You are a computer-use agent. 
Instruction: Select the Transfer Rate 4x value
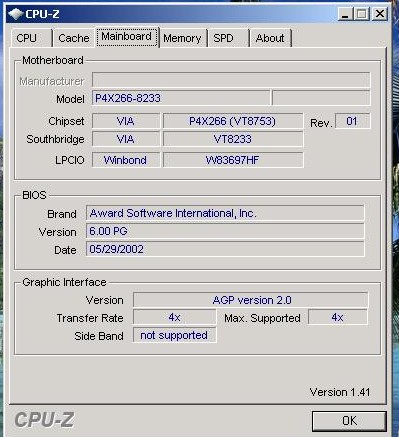(x=175, y=317)
